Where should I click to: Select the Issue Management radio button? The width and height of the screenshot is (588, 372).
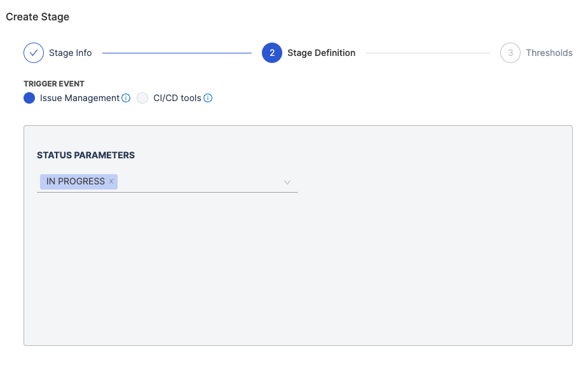tap(29, 98)
